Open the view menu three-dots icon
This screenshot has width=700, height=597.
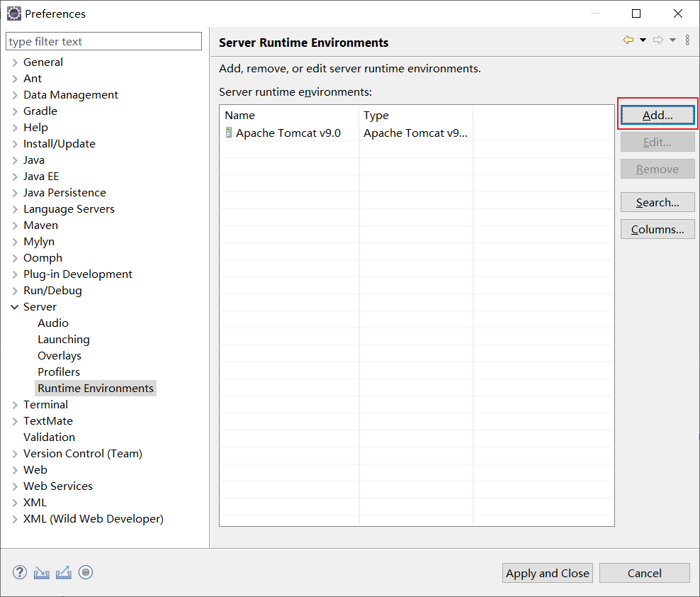click(x=687, y=40)
